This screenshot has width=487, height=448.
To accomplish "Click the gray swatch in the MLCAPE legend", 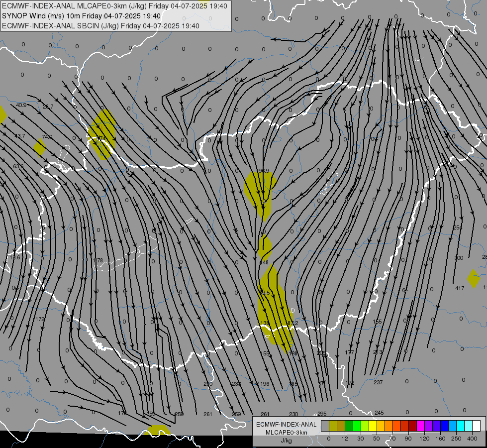I will point(325,426).
